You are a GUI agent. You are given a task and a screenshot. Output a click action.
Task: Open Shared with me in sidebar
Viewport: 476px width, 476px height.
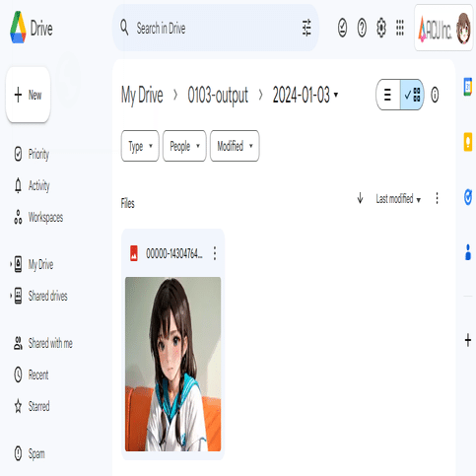tap(42, 343)
